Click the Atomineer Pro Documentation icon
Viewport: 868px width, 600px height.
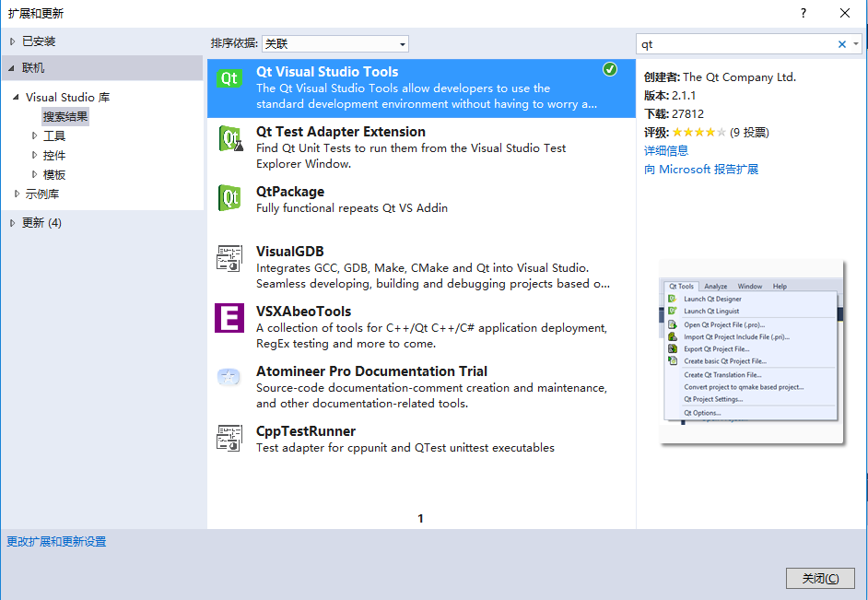(x=229, y=378)
